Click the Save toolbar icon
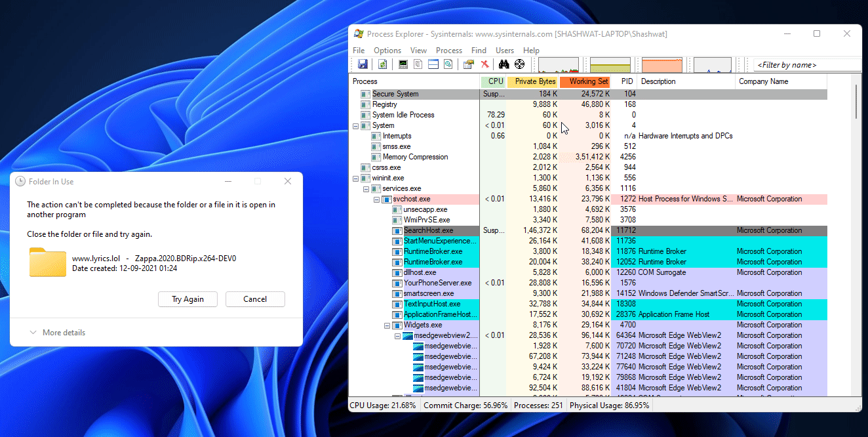 (x=363, y=64)
